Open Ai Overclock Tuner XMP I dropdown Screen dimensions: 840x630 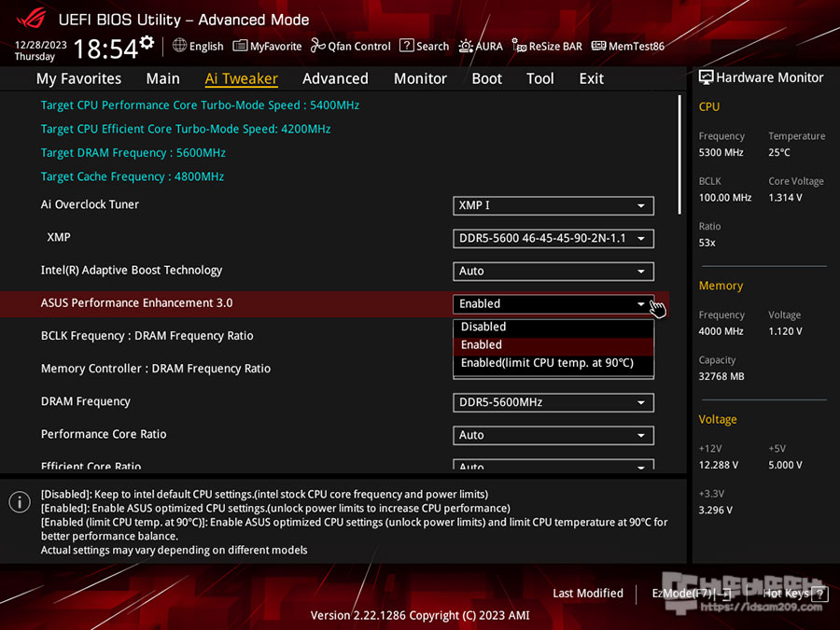(x=553, y=205)
